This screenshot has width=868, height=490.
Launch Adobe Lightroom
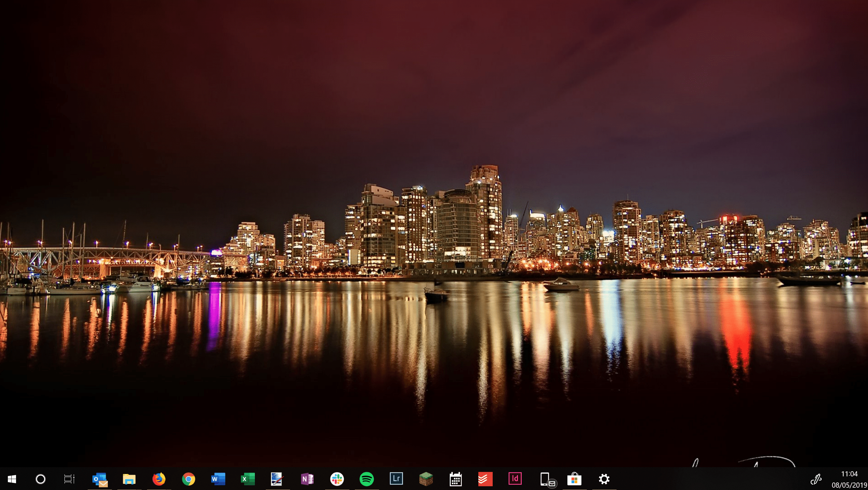coord(396,479)
